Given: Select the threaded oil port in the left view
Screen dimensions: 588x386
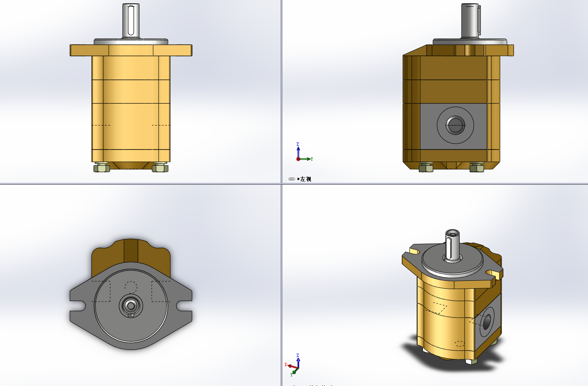Looking at the screenshot, I should coord(455,125).
